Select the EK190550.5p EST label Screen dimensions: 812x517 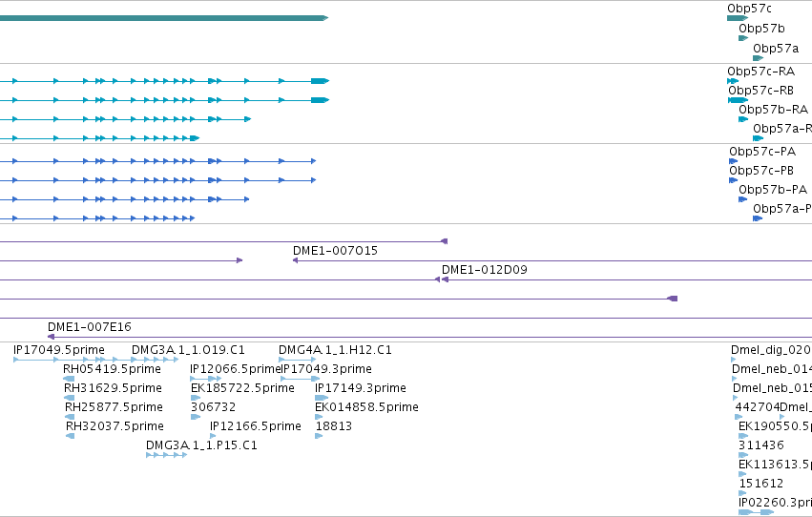click(x=775, y=427)
